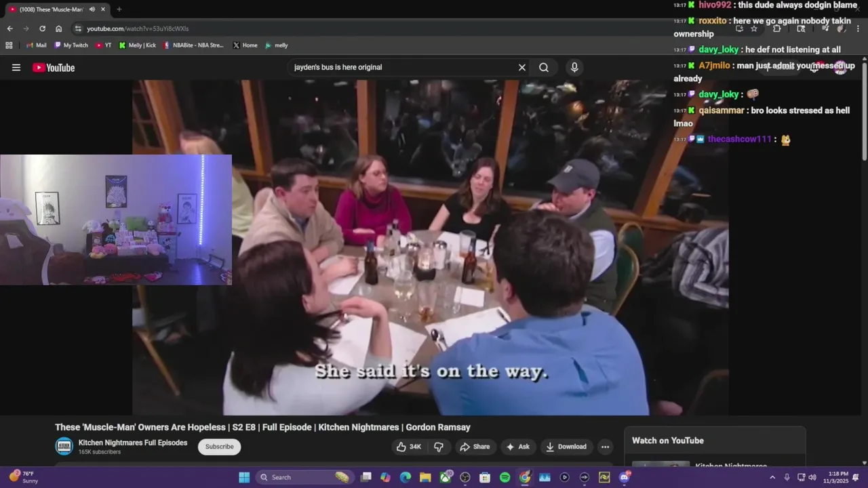Open the X Home bookmark
The image size is (868, 488).
tap(245, 45)
